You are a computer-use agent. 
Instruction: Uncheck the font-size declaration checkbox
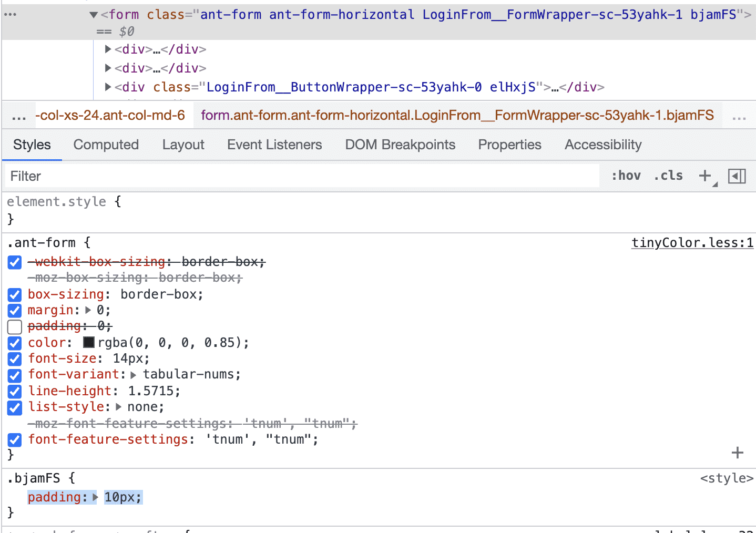(x=15, y=359)
